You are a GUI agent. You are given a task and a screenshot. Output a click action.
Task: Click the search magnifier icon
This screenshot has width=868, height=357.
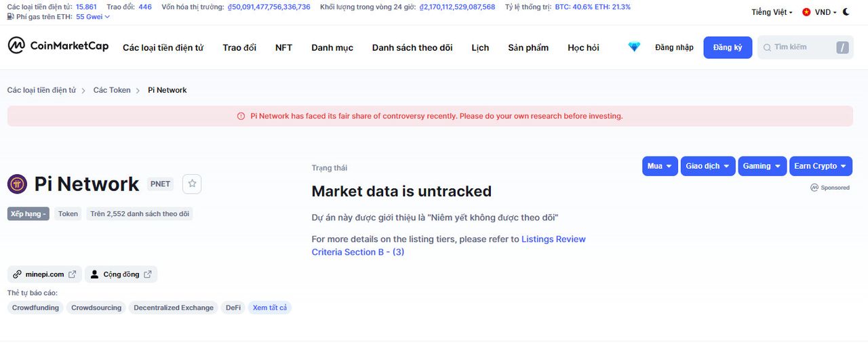point(767,47)
